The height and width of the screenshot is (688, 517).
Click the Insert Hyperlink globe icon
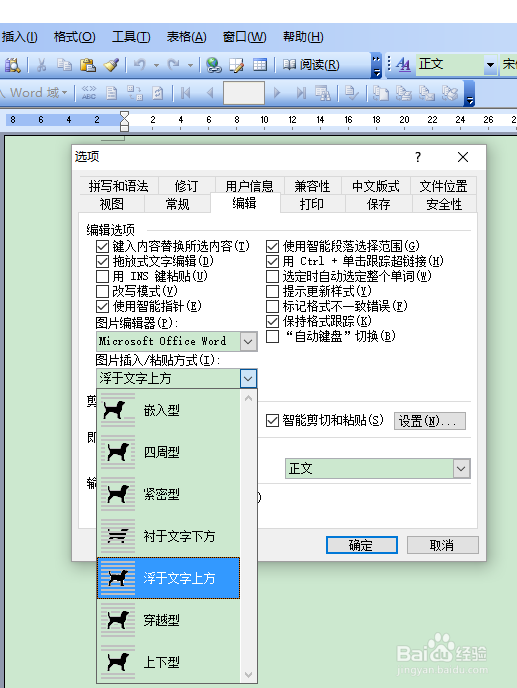coord(214,65)
